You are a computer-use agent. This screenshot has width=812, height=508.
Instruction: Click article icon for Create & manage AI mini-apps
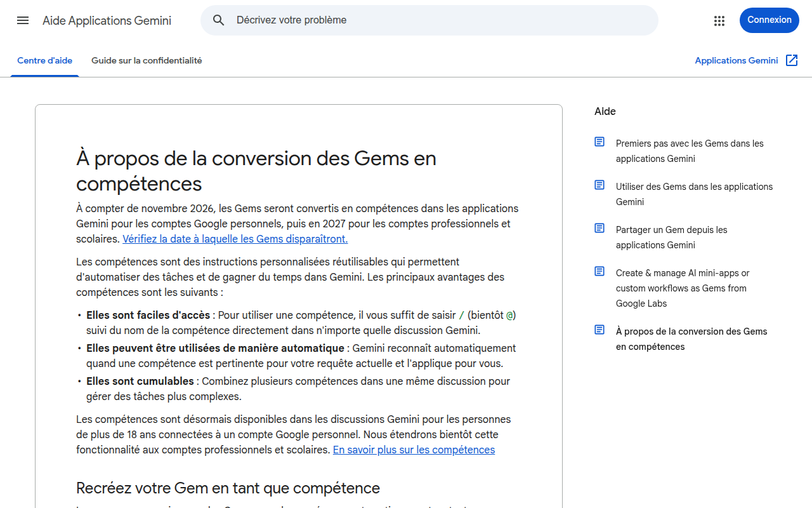tap(599, 271)
